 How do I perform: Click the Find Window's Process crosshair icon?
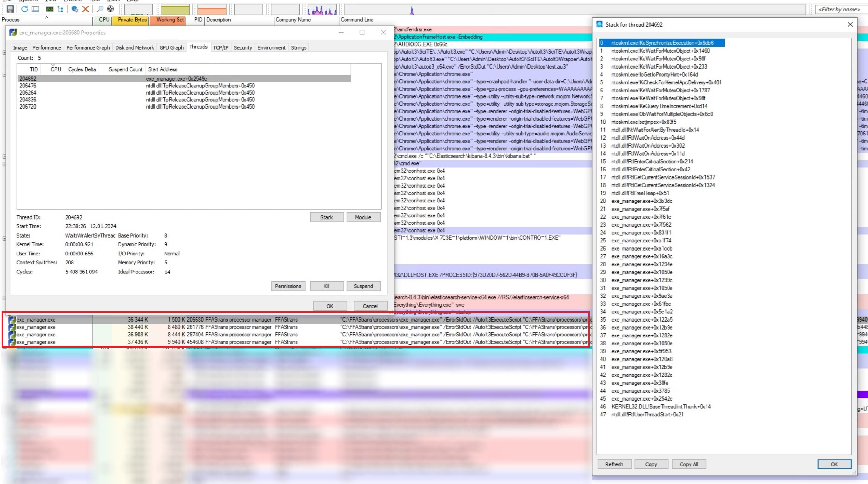click(111, 9)
